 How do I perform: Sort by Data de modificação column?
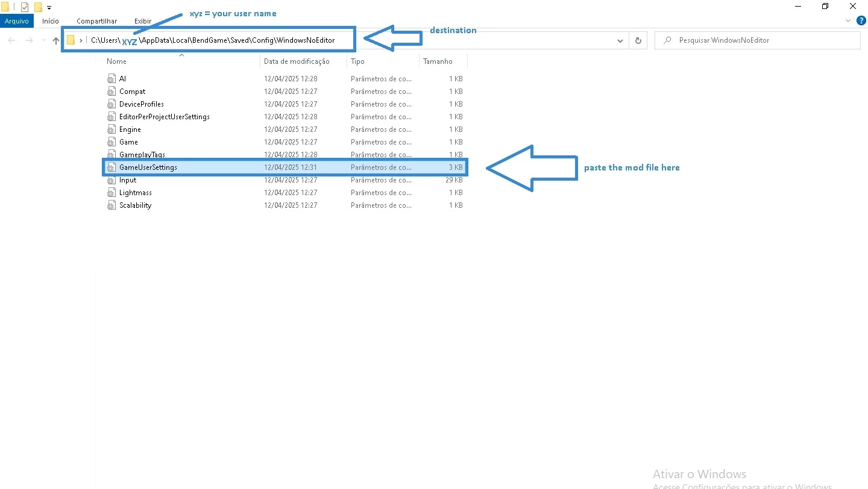pos(297,61)
